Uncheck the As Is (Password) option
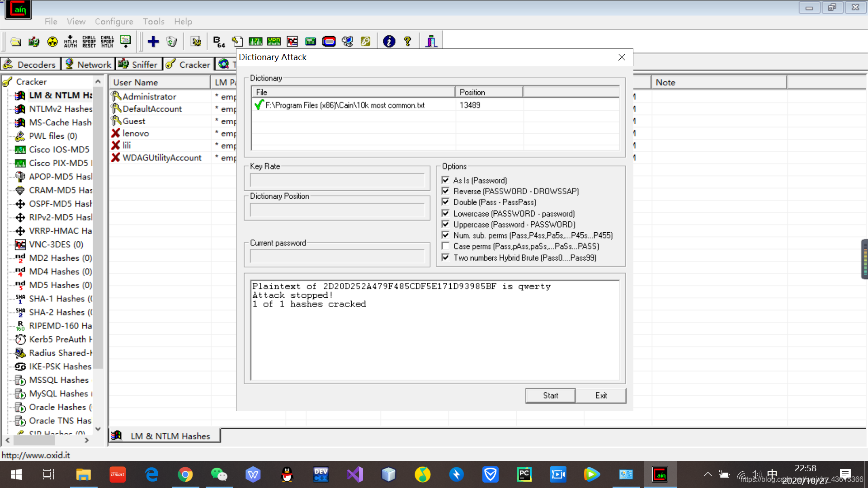This screenshot has height=488, width=868. pos(446,180)
